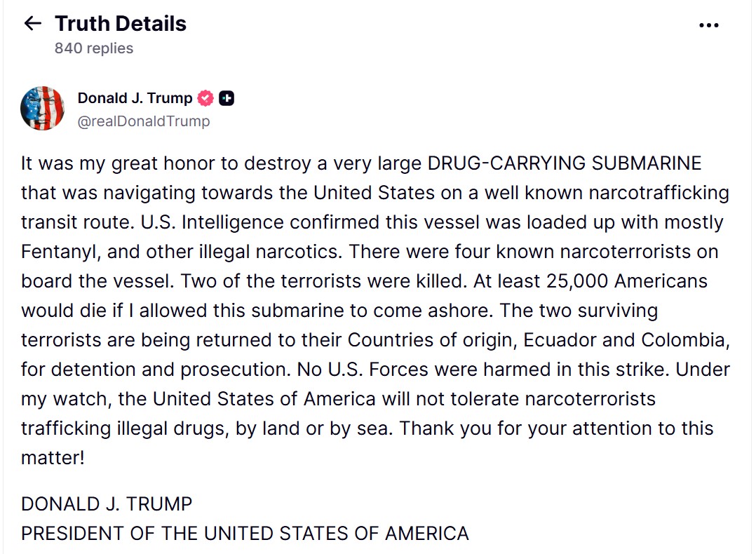Open the three-dot more options menu
The image size is (756, 554).
tap(709, 25)
